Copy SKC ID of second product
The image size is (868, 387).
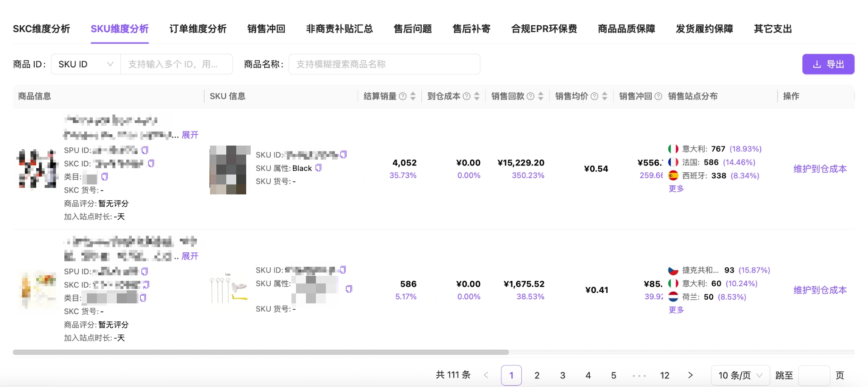146,285
